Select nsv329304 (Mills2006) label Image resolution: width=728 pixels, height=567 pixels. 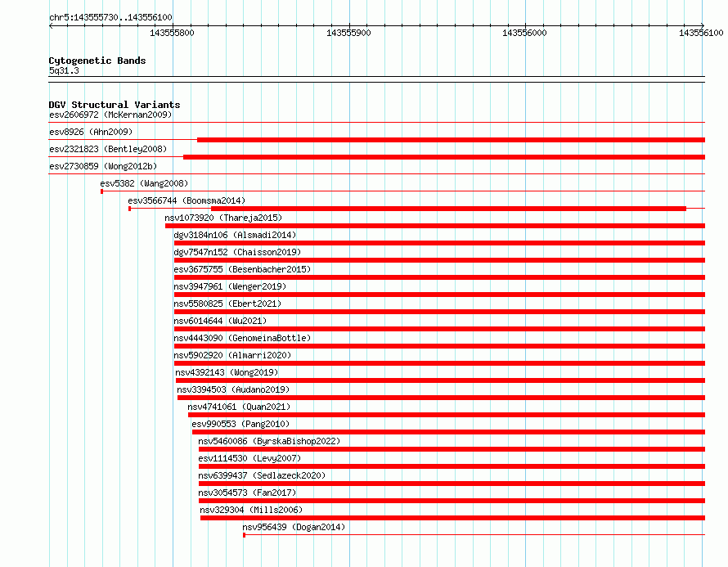point(251,510)
